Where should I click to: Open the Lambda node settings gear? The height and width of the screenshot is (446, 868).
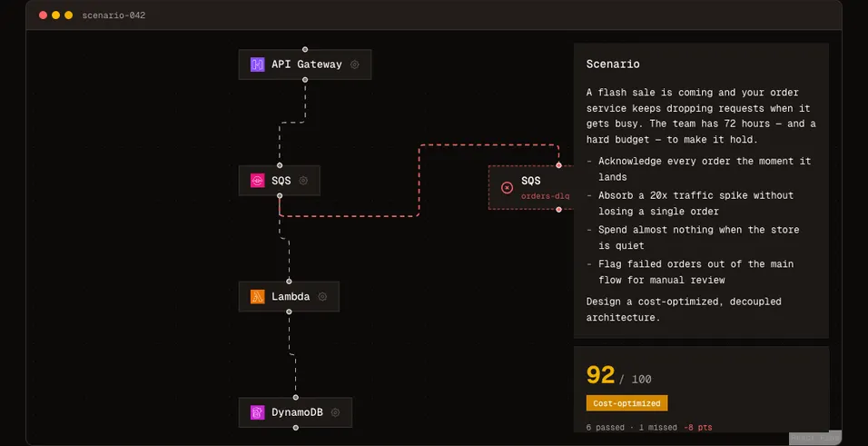[322, 296]
